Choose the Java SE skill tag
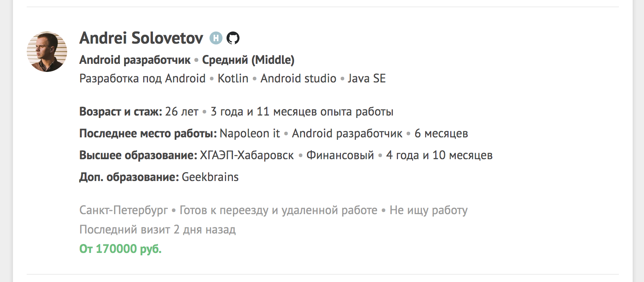 tap(366, 78)
